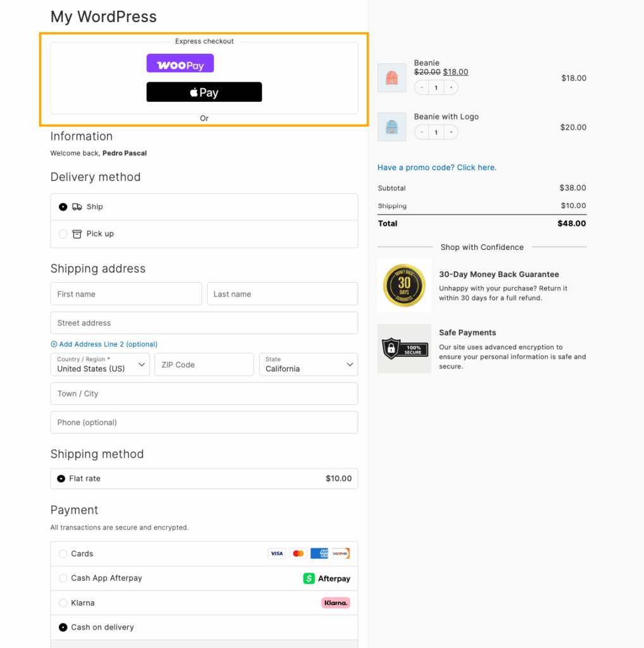Viewport: 644px width, 648px height.
Task: Open the State dropdown
Action: pos(308,364)
